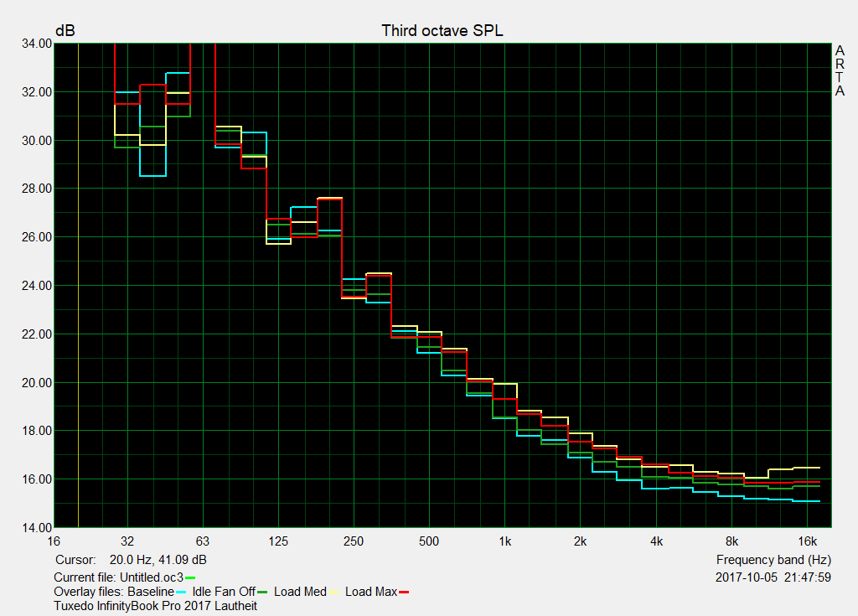Click the 'Load Max' legend label
858x616 pixels.
(371, 592)
